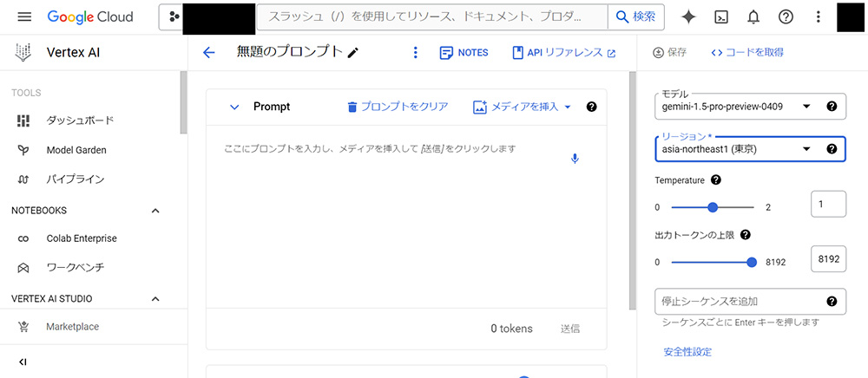Adjust the Temperature slider handle
This screenshot has height=378, width=868.
click(x=713, y=207)
